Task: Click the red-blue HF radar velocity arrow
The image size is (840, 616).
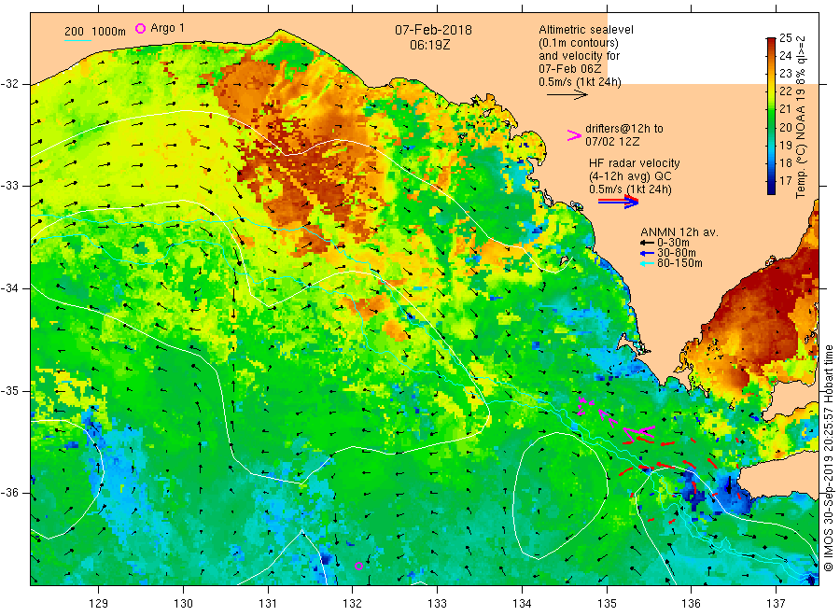Action: pos(618,202)
